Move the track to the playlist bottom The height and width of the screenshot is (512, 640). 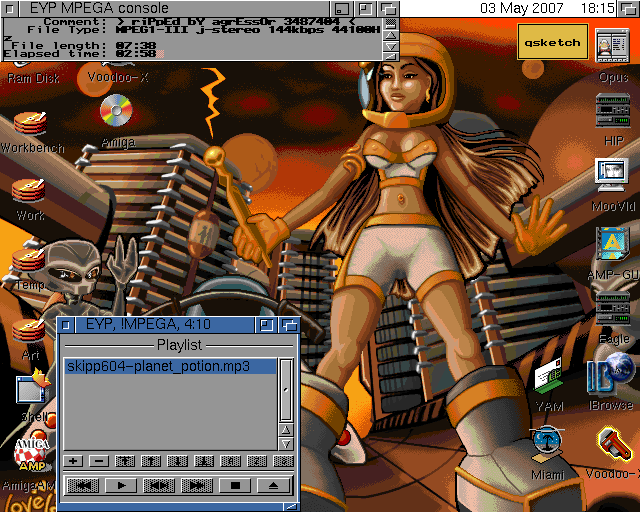(204, 461)
